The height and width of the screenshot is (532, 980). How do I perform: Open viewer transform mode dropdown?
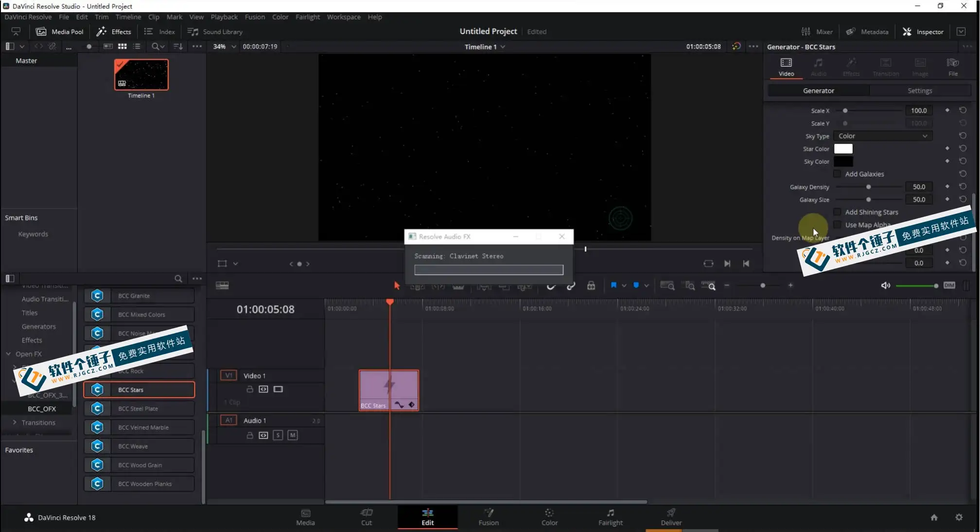[x=236, y=264]
